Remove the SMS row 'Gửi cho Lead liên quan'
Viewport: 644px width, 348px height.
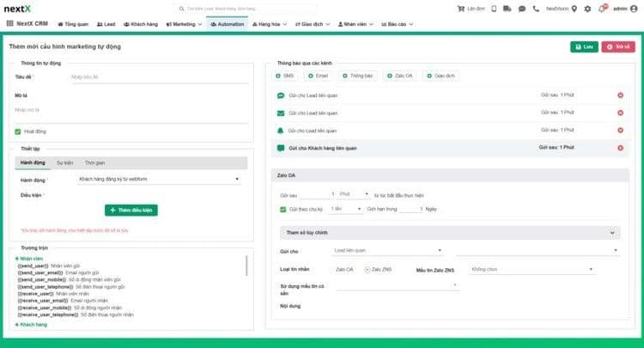click(x=620, y=95)
